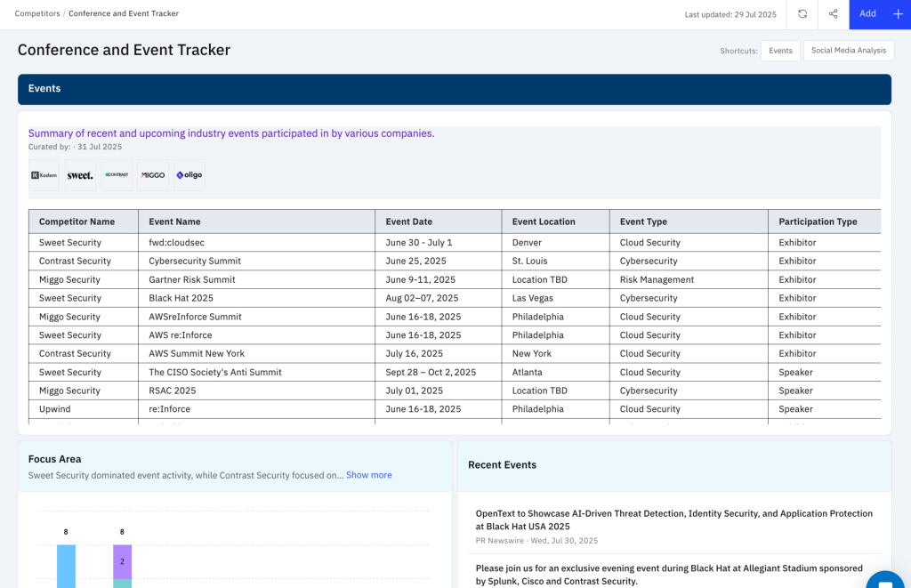The image size is (911, 588).
Task: Expand Focus Area text with Show more
Action: [369, 475]
